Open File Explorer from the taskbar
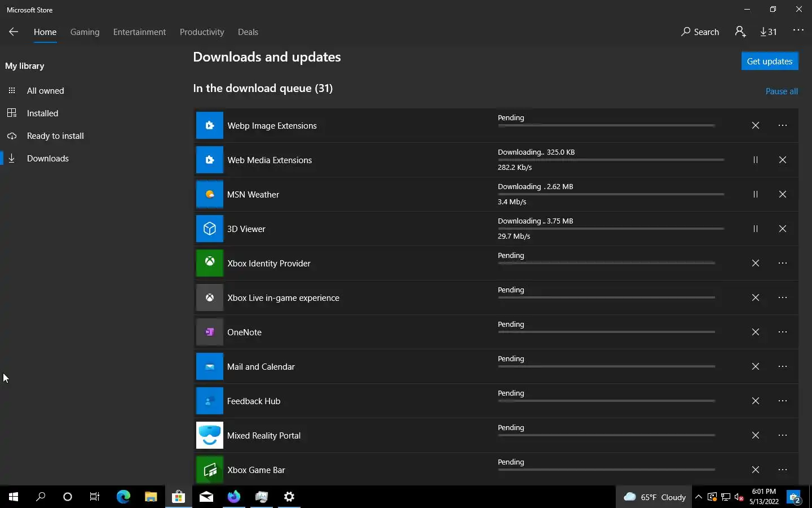812x508 pixels. tap(151, 497)
